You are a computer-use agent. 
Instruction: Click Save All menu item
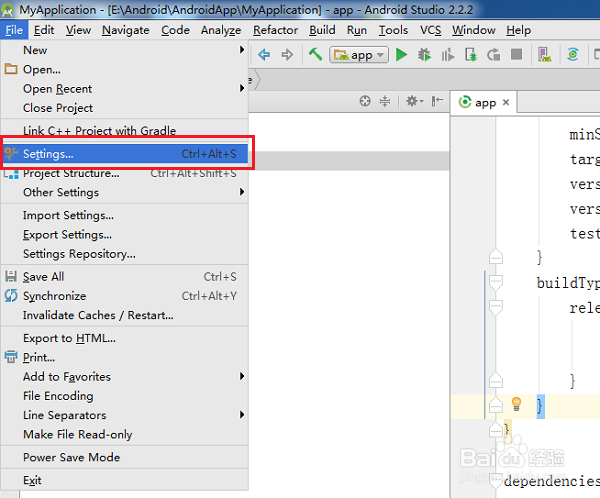[x=125, y=276]
